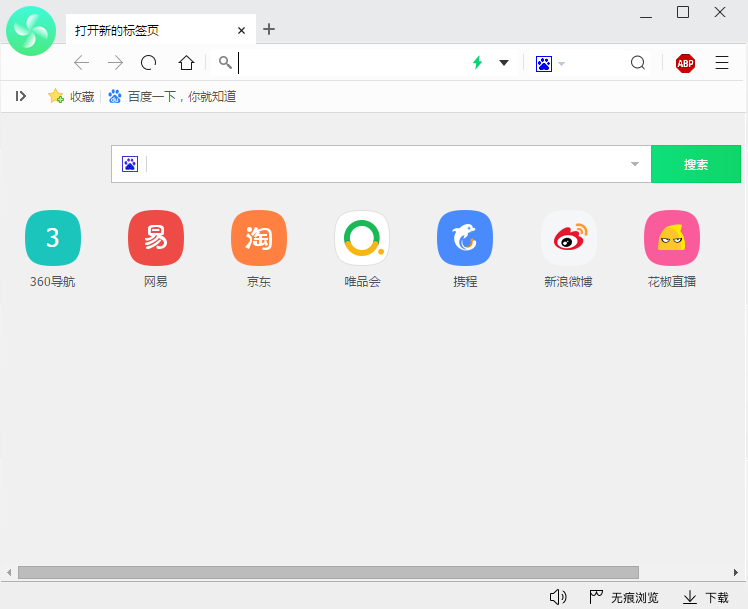Open the 新浪微博 shortcut
The image size is (748, 609).
click(569, 249)
